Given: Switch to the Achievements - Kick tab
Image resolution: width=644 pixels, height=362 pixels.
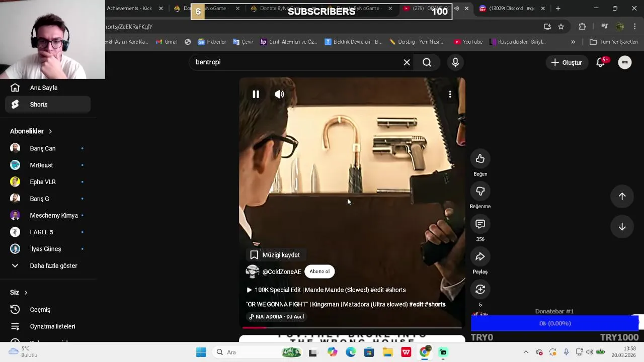Looking at the screenshot, I should [x=130, y=9].
